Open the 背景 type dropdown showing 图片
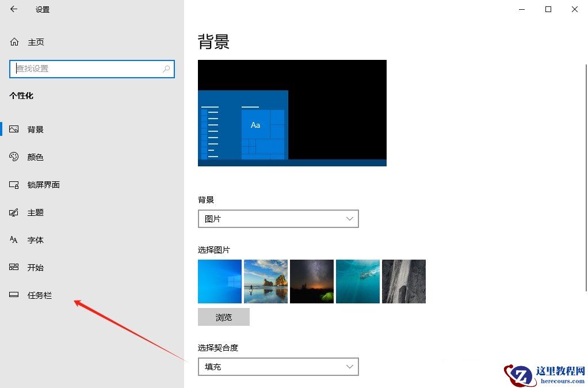588x388 pixels. pos(278,219)
